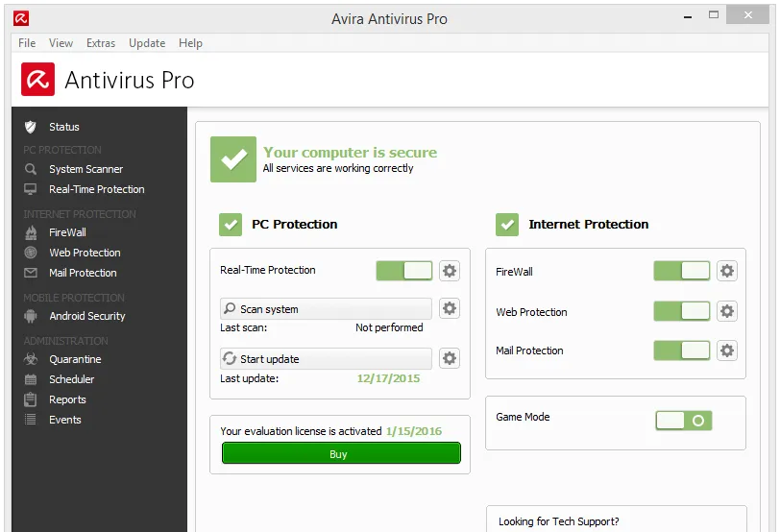Click the Scan system button
780x532 pixels.
coord(326,309)
